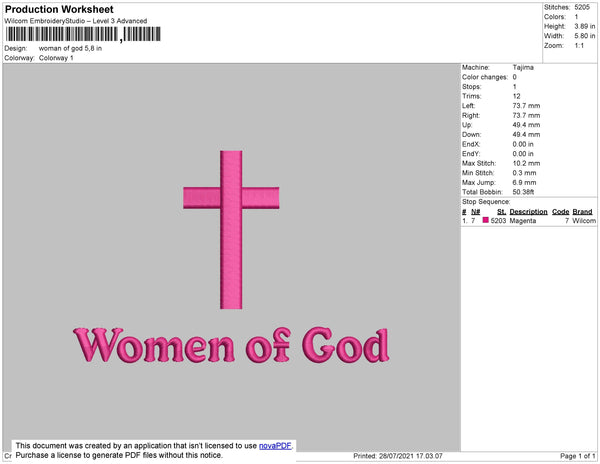Image resolution: width=600 pixels, height=464 pixels.
Task: Click design name 'woman of god 5,8 in'
Action: pyautogui.click(x=70, y=48)
